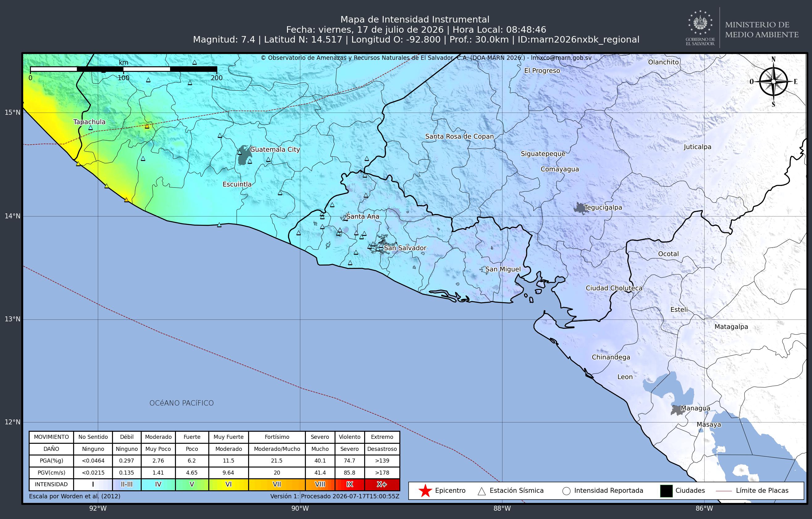The width and height of the screenshot is (812, 519).
Task: Click the 'San Salvador' label
Action: coord(405,248)
